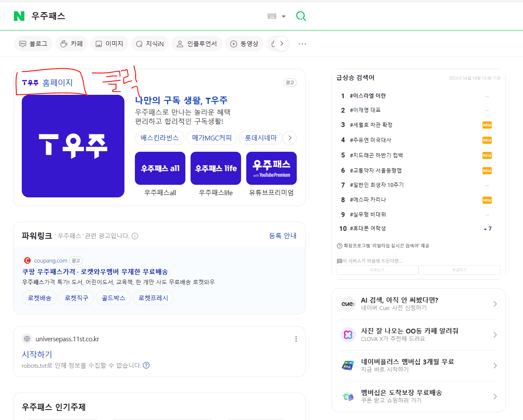Click the #일반인 희생자 10주기 keyword
Screen dimensions: 523x420
tap(376, 185)
